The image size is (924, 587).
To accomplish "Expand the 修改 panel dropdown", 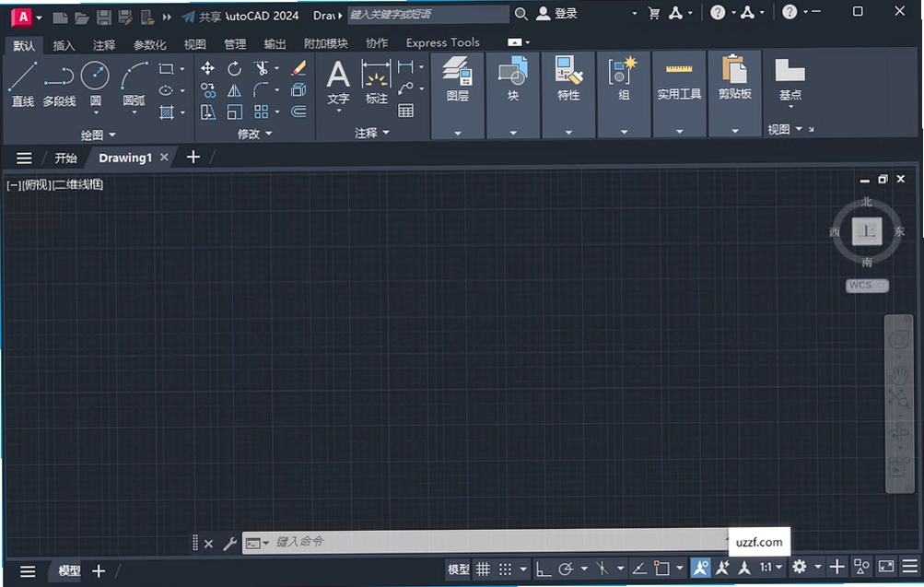I will [x=254, y=135].
